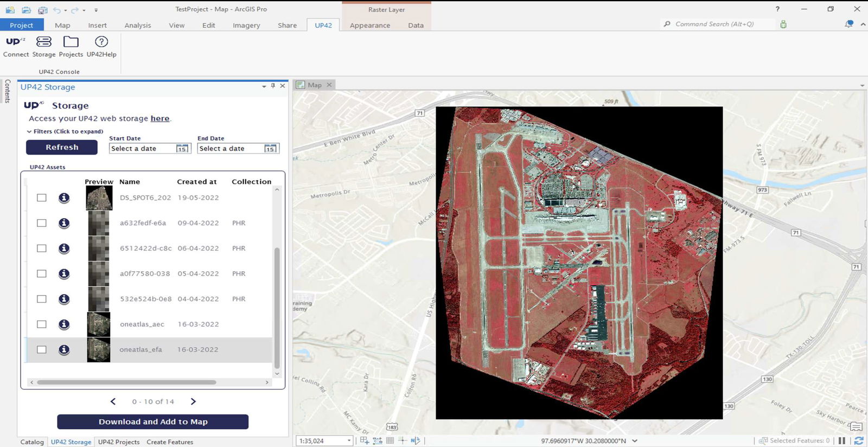
Task: Click the Save Project quick access icon
Action: (x=42, y=10)
